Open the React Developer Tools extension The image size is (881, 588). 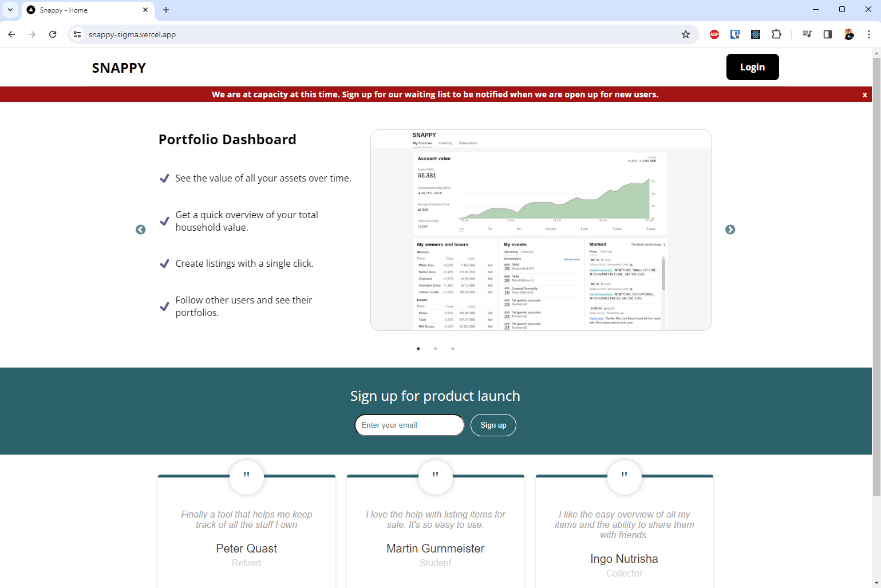click(x=756, y=34)
